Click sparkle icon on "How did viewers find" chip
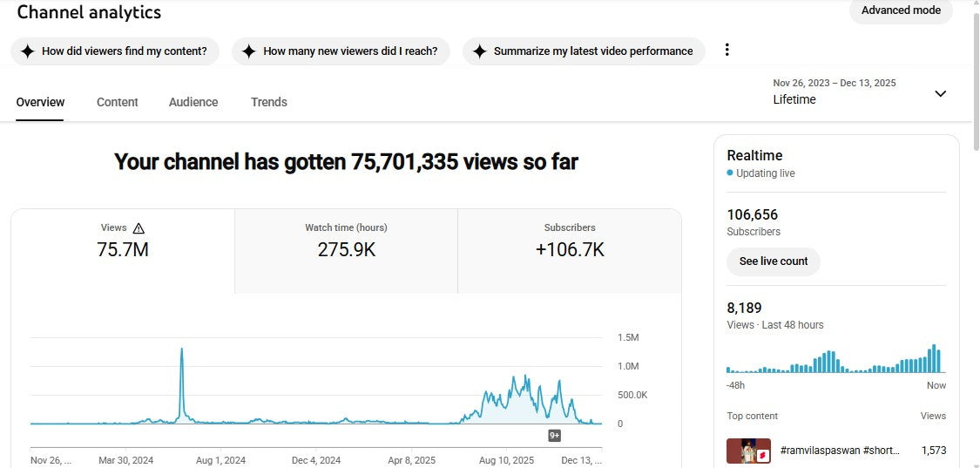The height and width of the screenshot is (468, 980). [28, 51]
